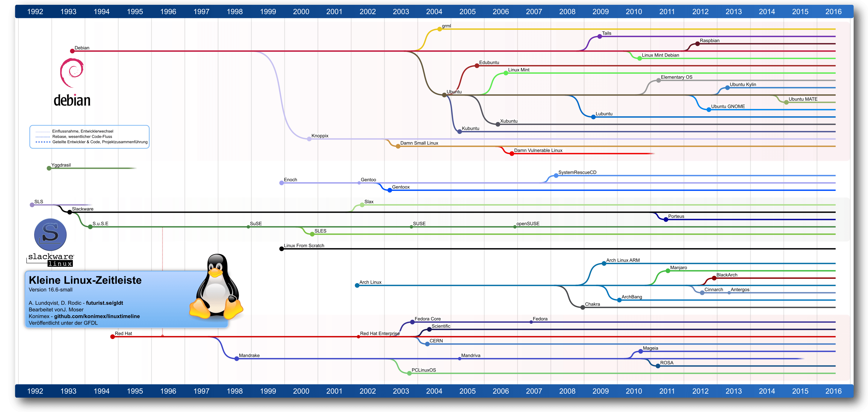868x412 pixels.
Task: Click the Linux Mint green node
Action: (x=506, y=73)
